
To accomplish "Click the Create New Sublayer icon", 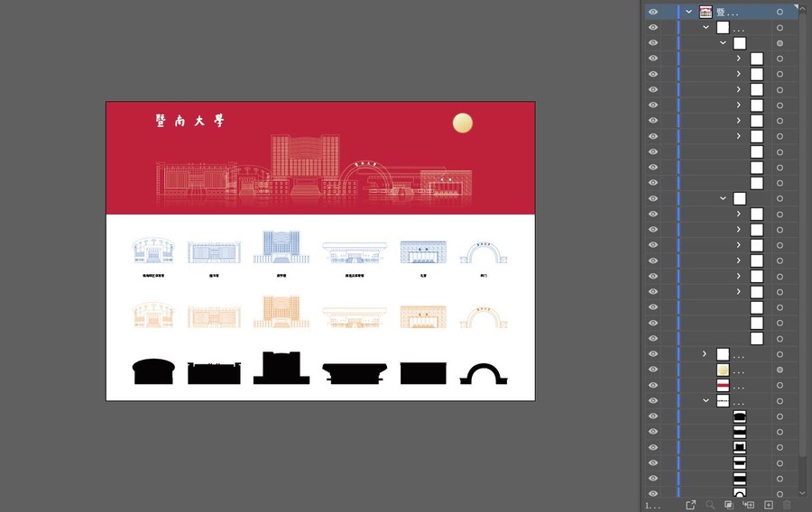I will point(748,505).
